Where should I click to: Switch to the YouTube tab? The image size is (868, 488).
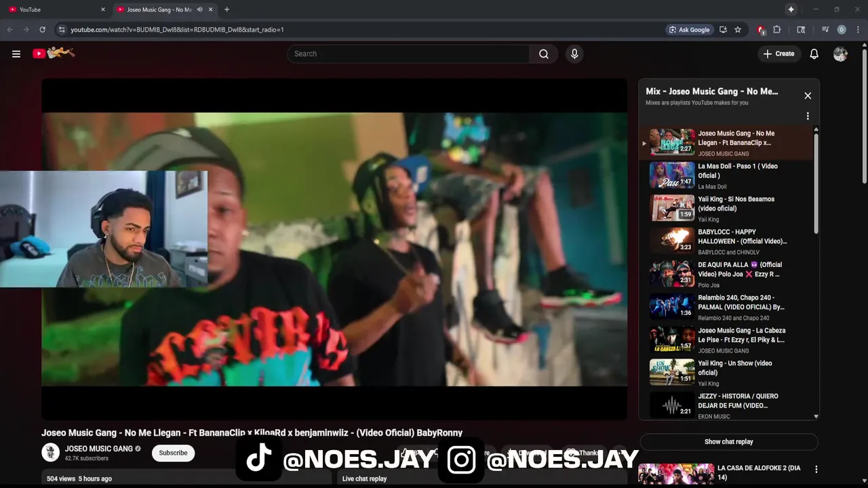pyautogui.click(x=57, y=9)
